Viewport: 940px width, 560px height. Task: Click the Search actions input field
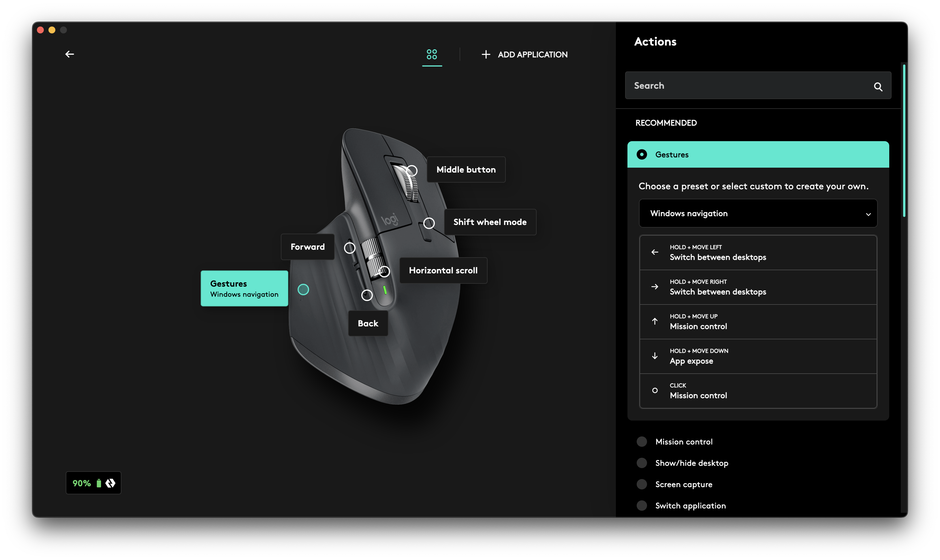click(758, 85)
